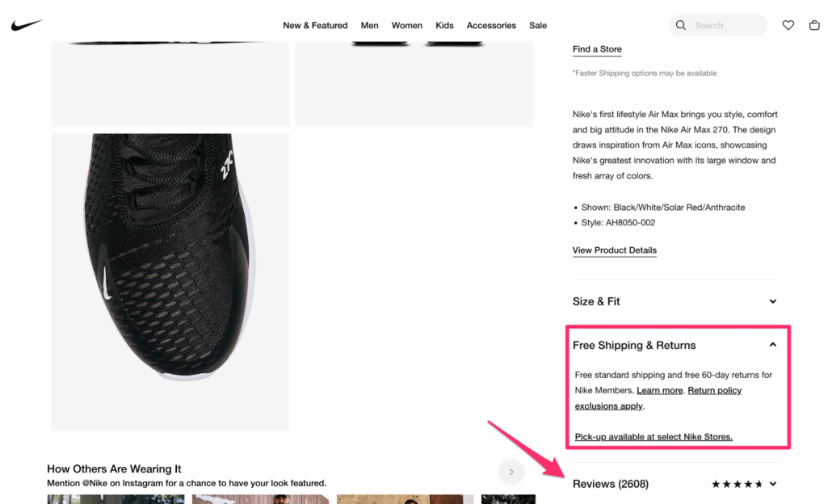Click the shipping Learn more link
This screenshot has height=504, width=832.
659,390
